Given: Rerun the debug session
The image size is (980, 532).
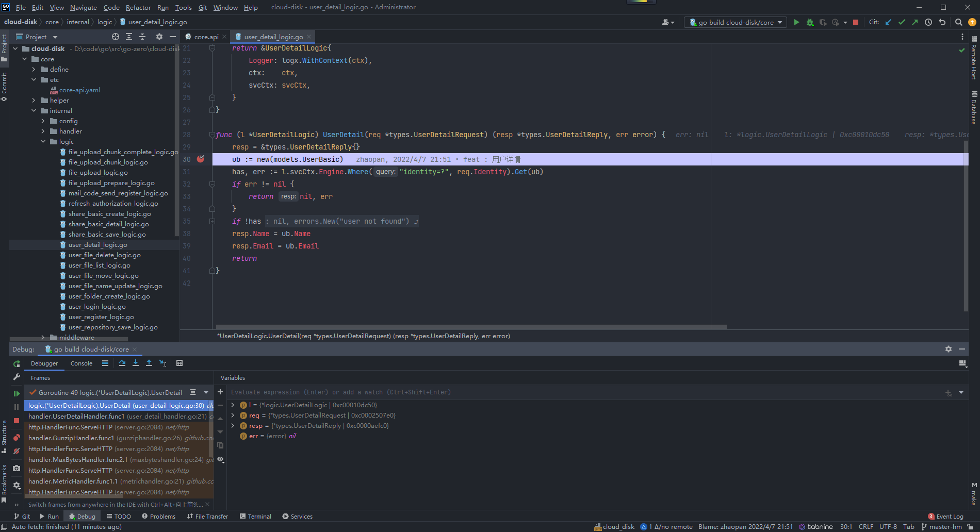Looking at the screenshot, I should pos(17,364).
